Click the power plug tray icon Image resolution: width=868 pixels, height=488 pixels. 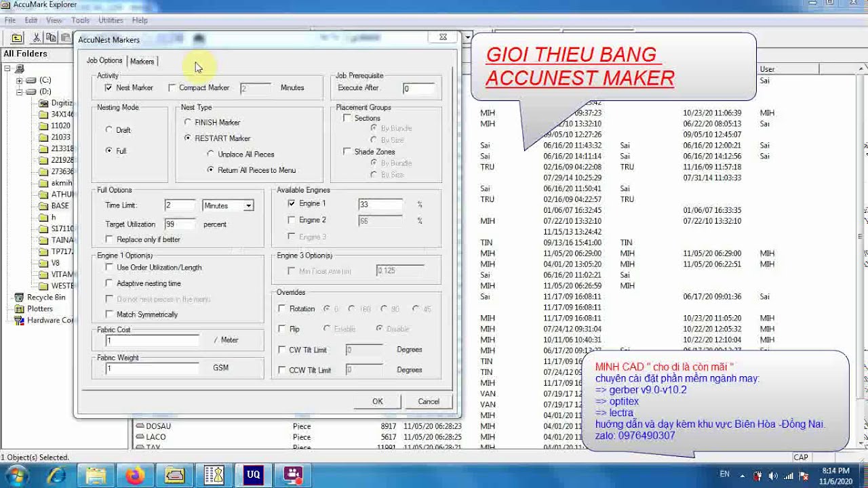[757, 476]
